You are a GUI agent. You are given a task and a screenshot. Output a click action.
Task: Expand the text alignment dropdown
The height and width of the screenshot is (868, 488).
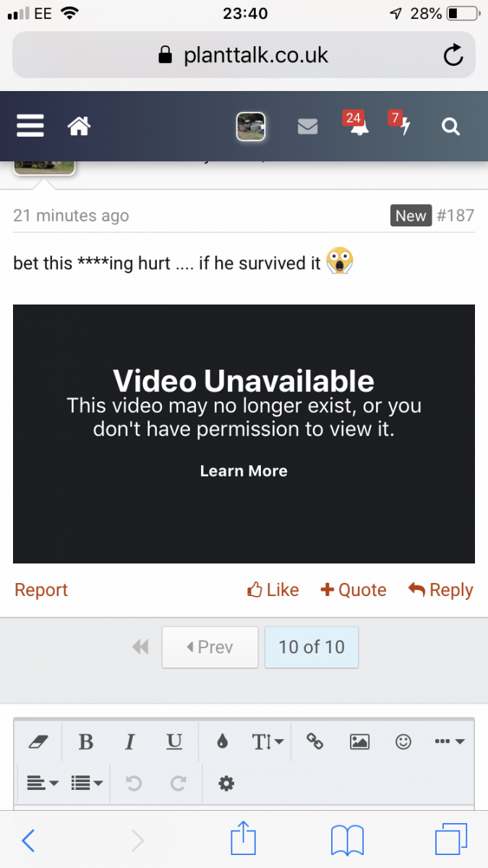tap(43, 783)
